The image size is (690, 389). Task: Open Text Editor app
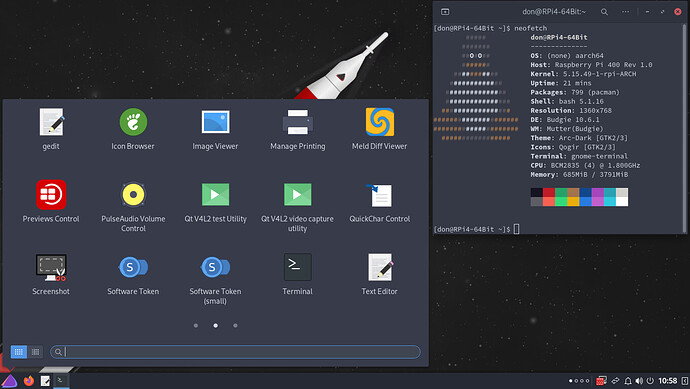[x=379, y=274]
